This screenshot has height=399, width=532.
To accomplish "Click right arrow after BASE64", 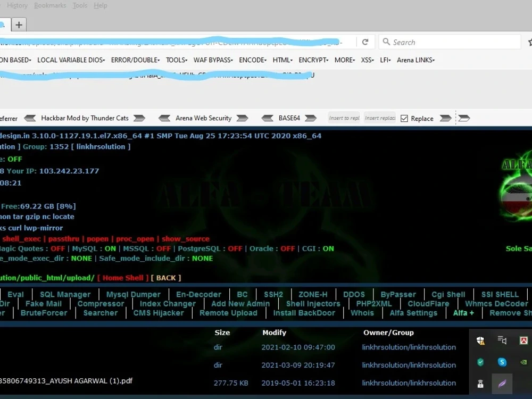I will 311,118.
